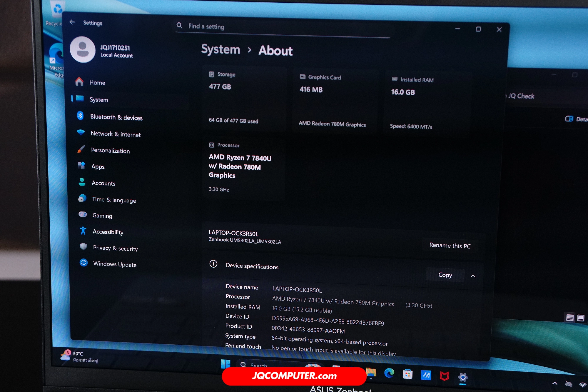Image resolution: width=588 pixels, height=392 pixels.
Task: Collapse the Device specifications section
Action: pyautogui.click(x=473, y=276)
